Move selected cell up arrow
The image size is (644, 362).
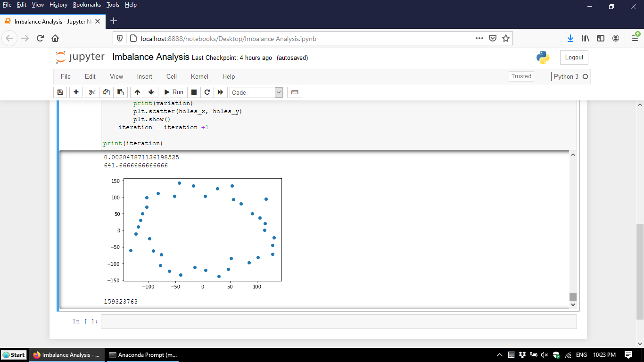(x=137, y=92)
